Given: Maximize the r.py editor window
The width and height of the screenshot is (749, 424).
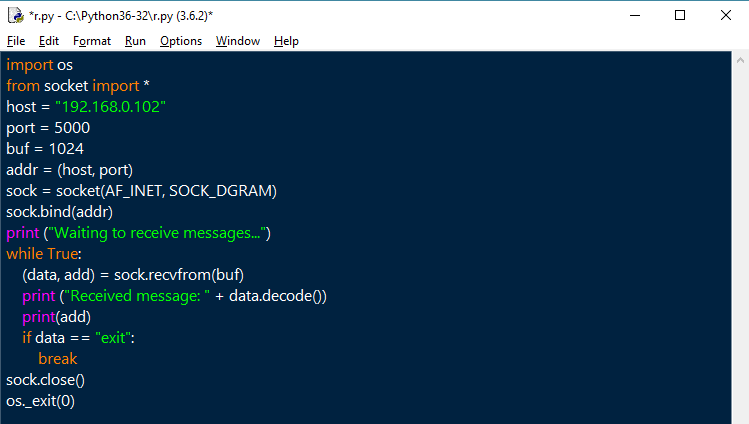Looking at the screenshot, I should (680, 15).
